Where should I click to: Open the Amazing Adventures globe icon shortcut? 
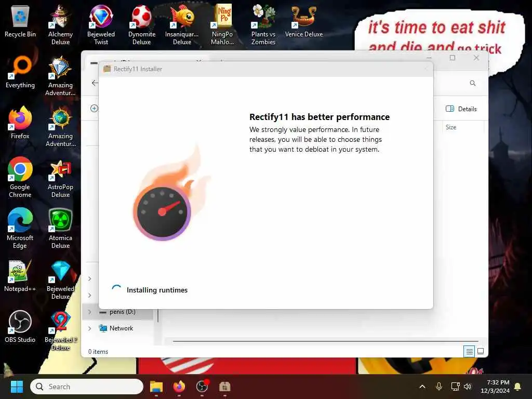(x=60, y=126)
